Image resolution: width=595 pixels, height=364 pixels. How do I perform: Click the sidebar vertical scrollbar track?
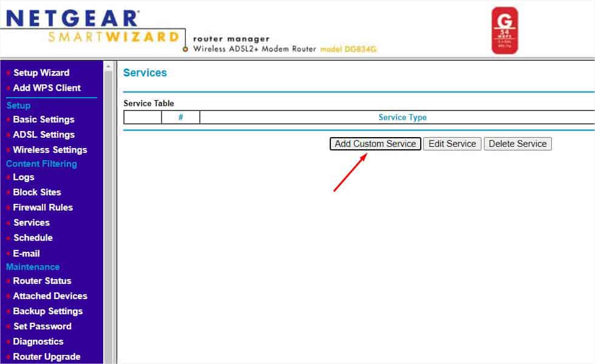[109, 216]
